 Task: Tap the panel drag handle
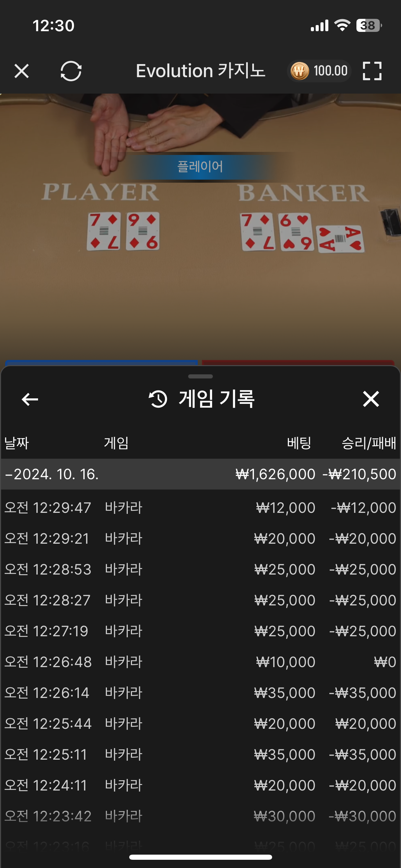pos(200,376)
